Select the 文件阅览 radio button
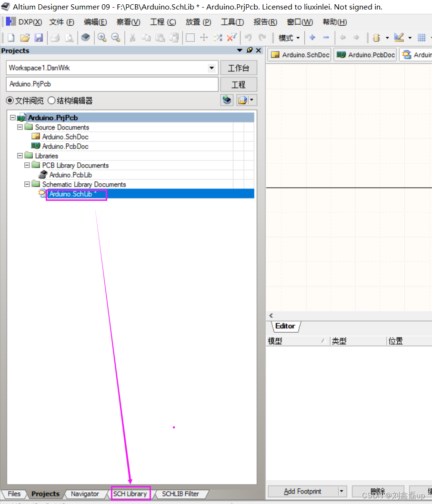The height and width of the screenshot is (504, 432). 10,100
